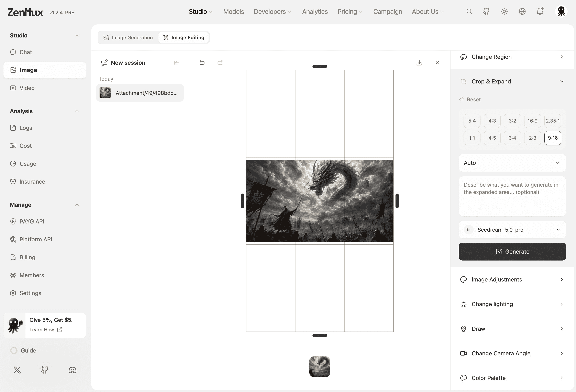576x392 pixels.
Task: Click the octopus profile avatar
Action: [x=561, y=12]
